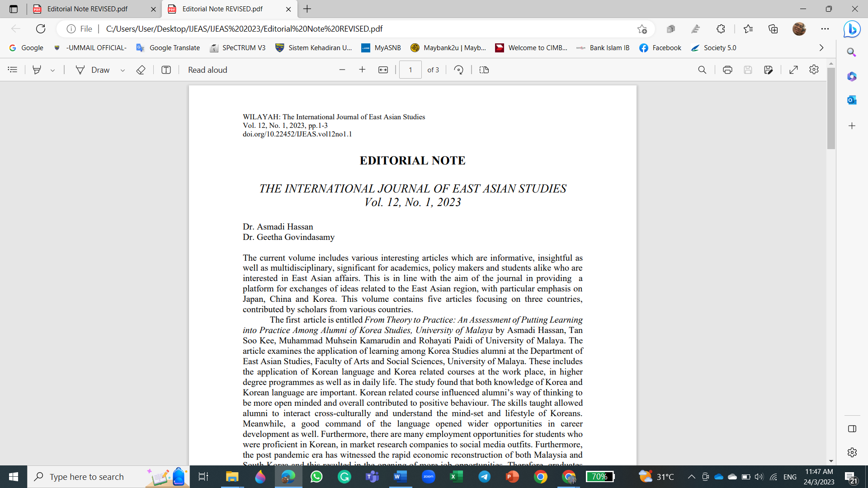Open Favorites list
This screenshot has width=868, height=488.
point(748,29)
